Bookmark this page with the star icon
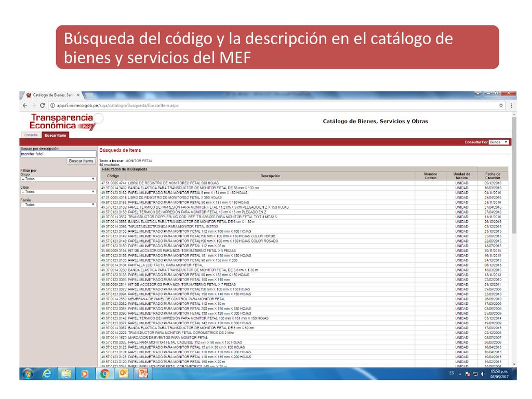Image resolution: width=532 pixels, height=399 pixels. point(501,105)
